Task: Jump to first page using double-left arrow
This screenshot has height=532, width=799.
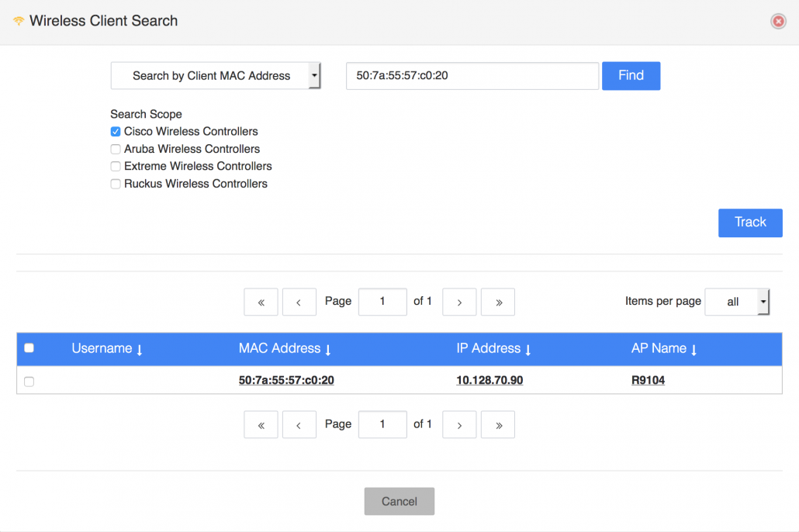Action: point(261,302)
